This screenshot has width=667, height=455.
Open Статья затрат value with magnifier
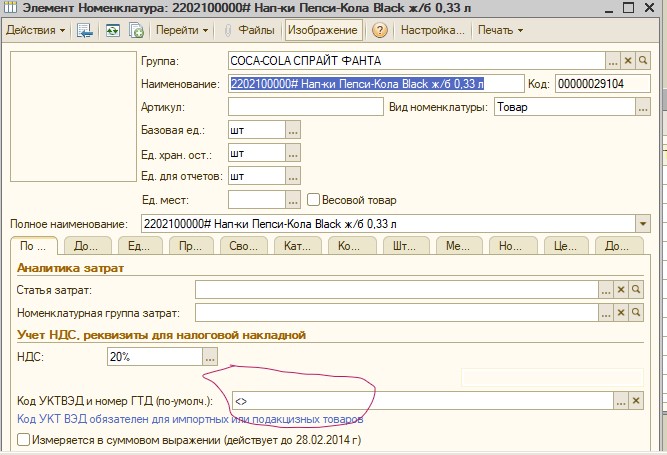point(636,290)
